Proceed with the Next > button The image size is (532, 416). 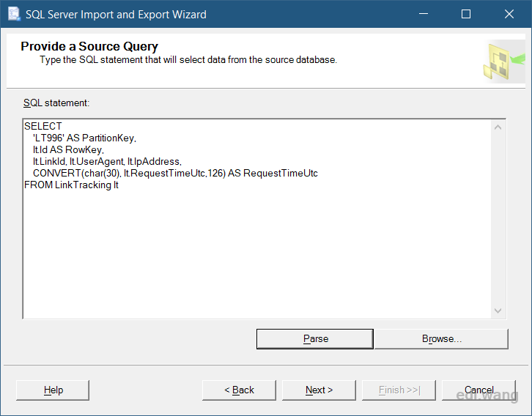(x=319, y=390)
